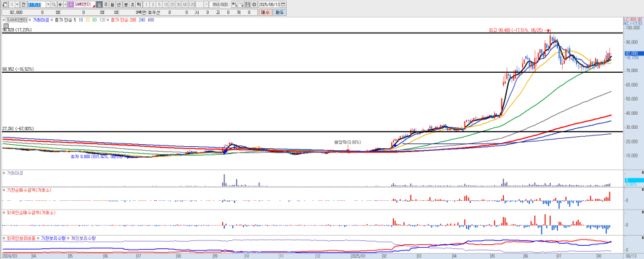Click the magnifier stock search icon

tap(54, 4)
